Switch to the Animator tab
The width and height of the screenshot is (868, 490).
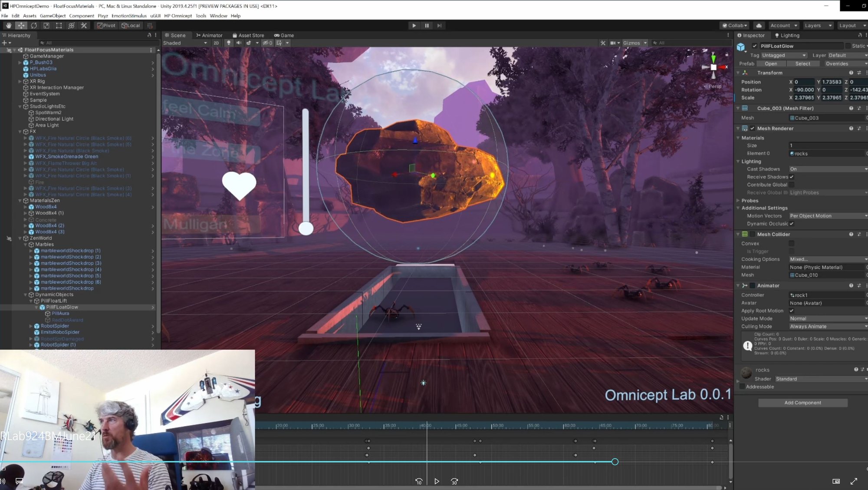point(209,36)
